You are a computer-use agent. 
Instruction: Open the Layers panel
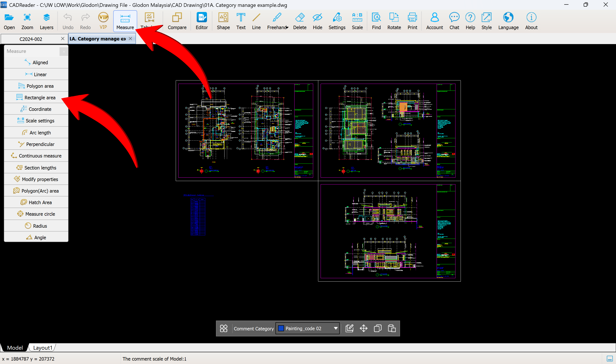pyautogui.click(x=46, y=21)
